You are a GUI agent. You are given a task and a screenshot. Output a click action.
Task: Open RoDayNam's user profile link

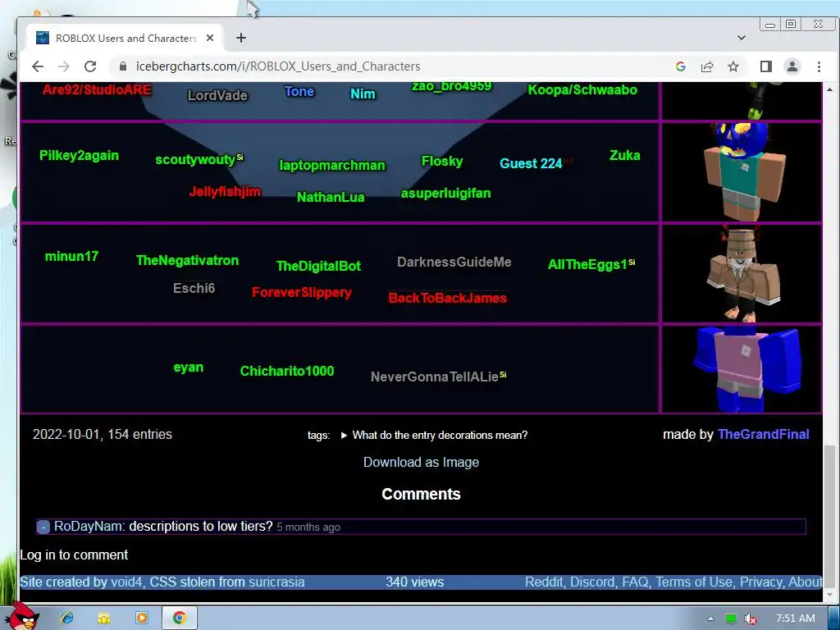pyautogui.click(x=88, y=526)
